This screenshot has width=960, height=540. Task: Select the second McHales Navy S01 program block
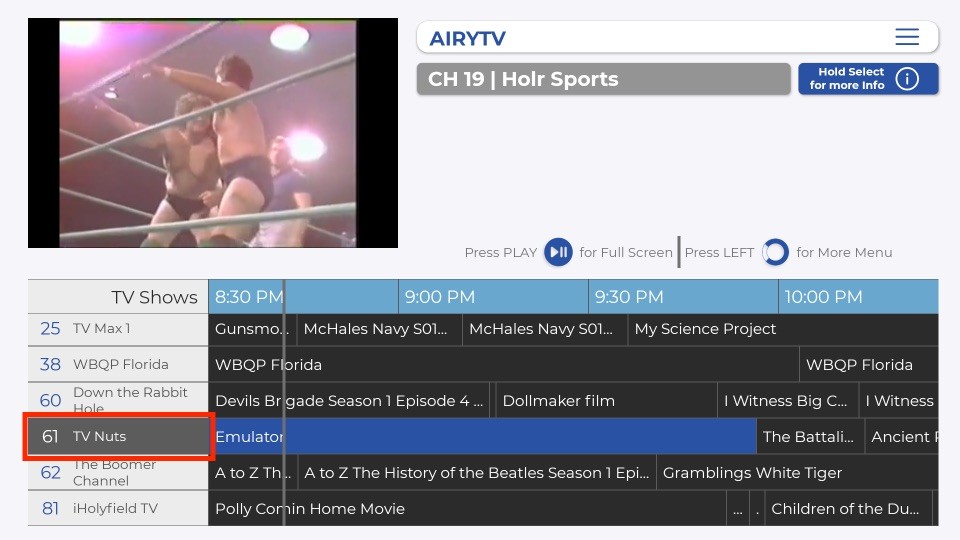tap(545, 329)
